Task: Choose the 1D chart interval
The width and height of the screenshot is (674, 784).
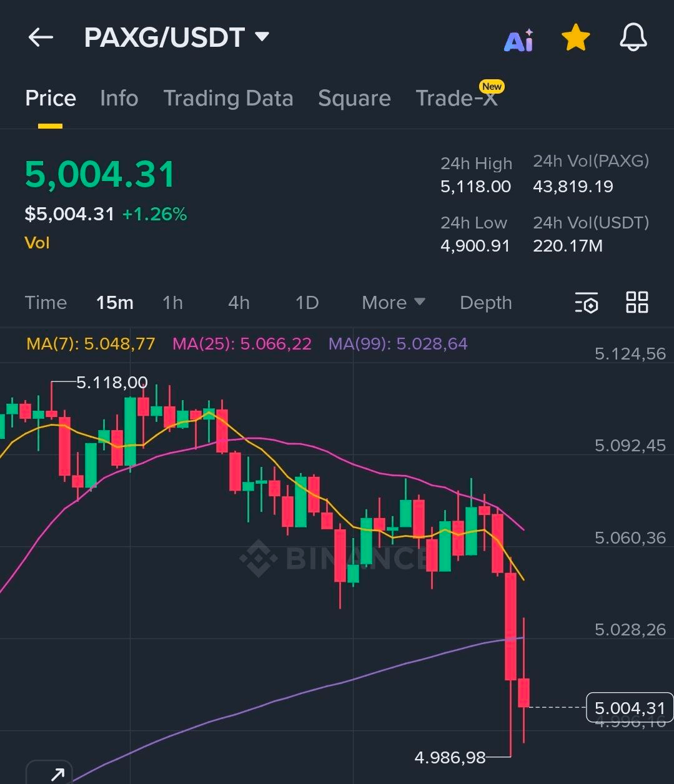Action: pyautogui.click(x=307, y=303)
